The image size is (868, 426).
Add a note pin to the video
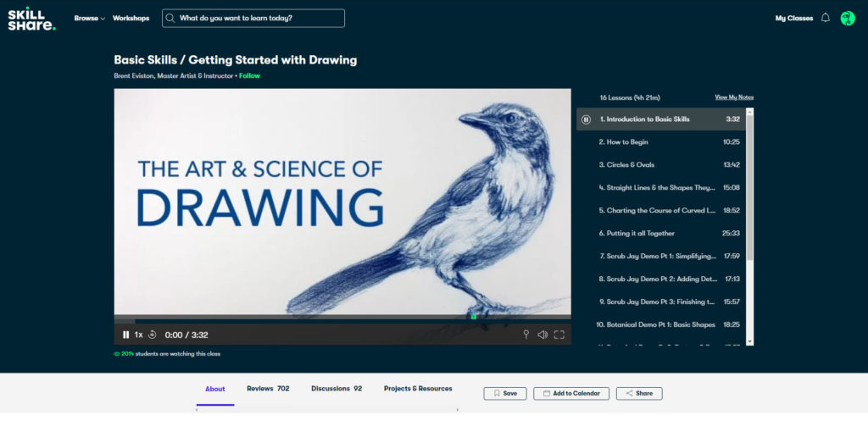[x=526, y=335]
